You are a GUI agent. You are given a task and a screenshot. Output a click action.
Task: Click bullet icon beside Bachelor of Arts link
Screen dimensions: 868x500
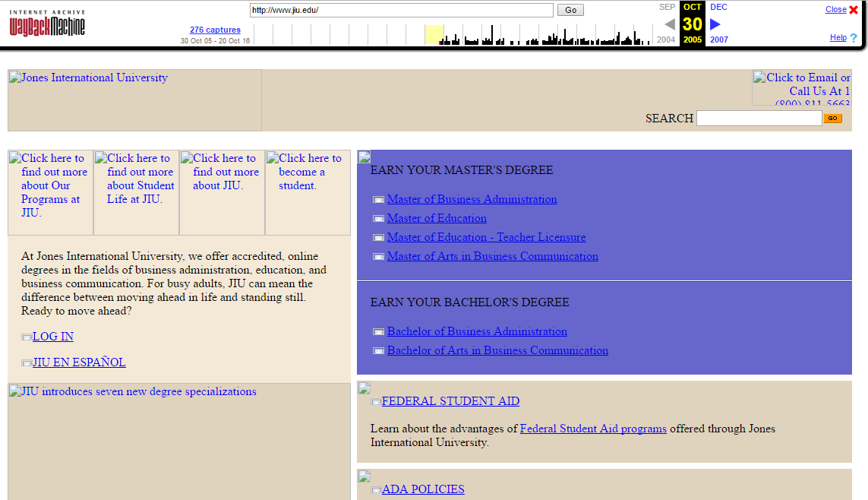(x=379, y=350)
